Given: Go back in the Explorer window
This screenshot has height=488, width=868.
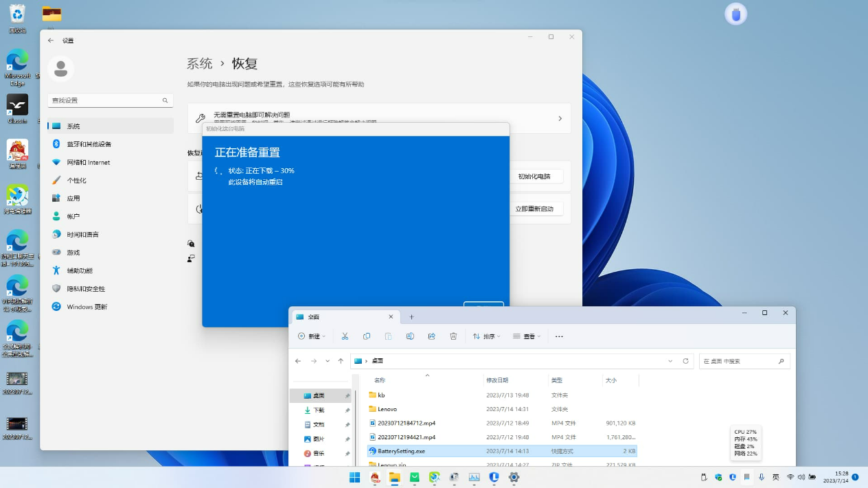Looking at the screenshot, I should coord(298,361).
